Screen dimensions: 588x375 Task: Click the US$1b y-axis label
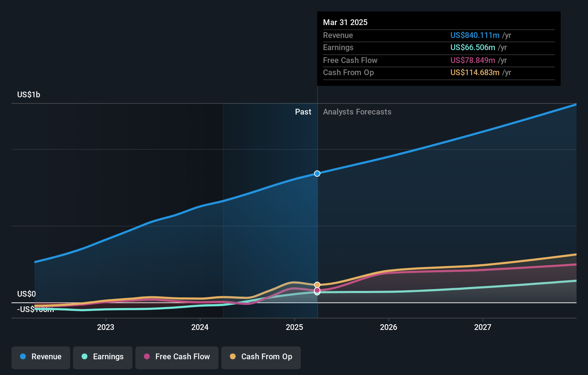tap(29, 94)
